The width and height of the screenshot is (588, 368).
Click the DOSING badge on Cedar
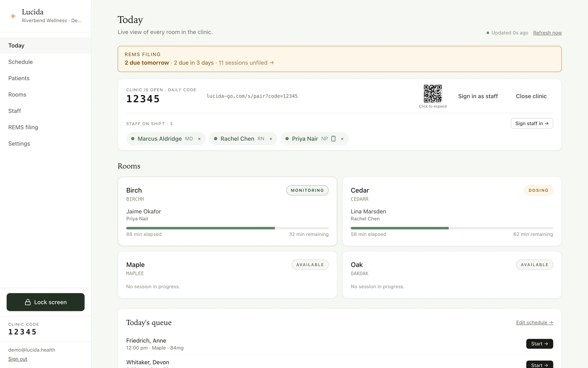tap(538, 190)
